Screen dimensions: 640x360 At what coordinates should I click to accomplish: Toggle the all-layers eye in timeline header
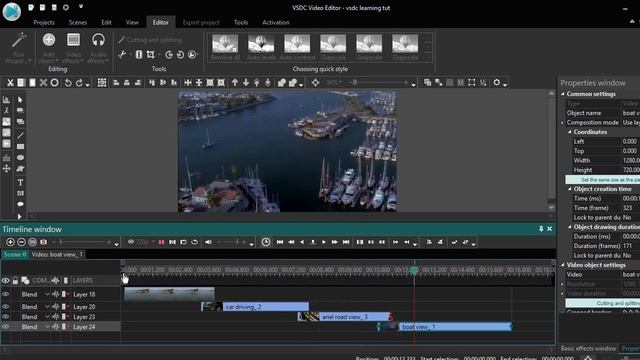coord(5,280)
